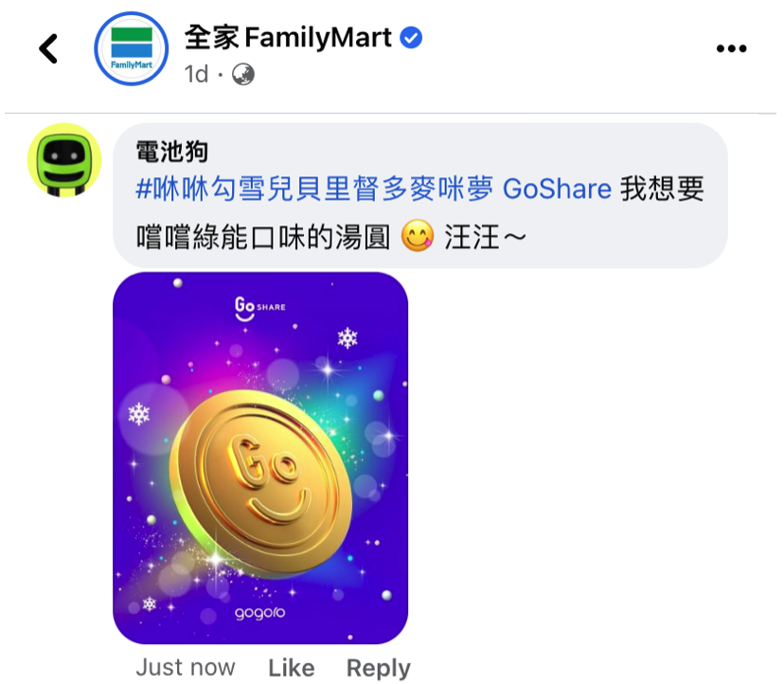Click the GoShare logo in the image
This screenshot has height=684, width=784.
(259, 308)
